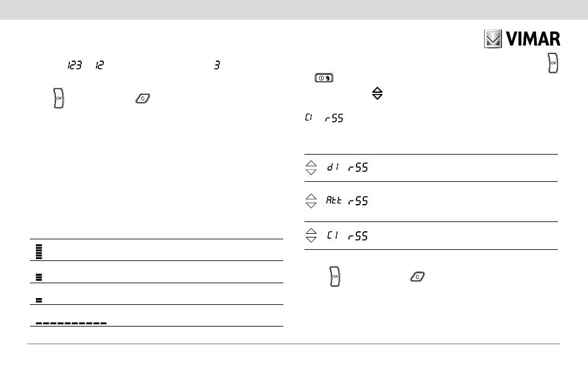Click the Att rSS display text
588x376 pixels.
click(x=347, y=200)
